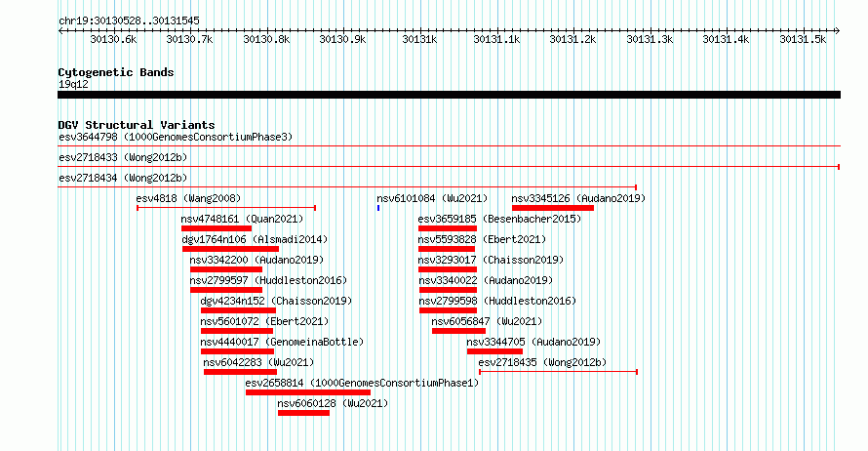868x451 pixels.
Task: Select nsv2799598 (Huddleston2016) label
Action: (497, 301)
